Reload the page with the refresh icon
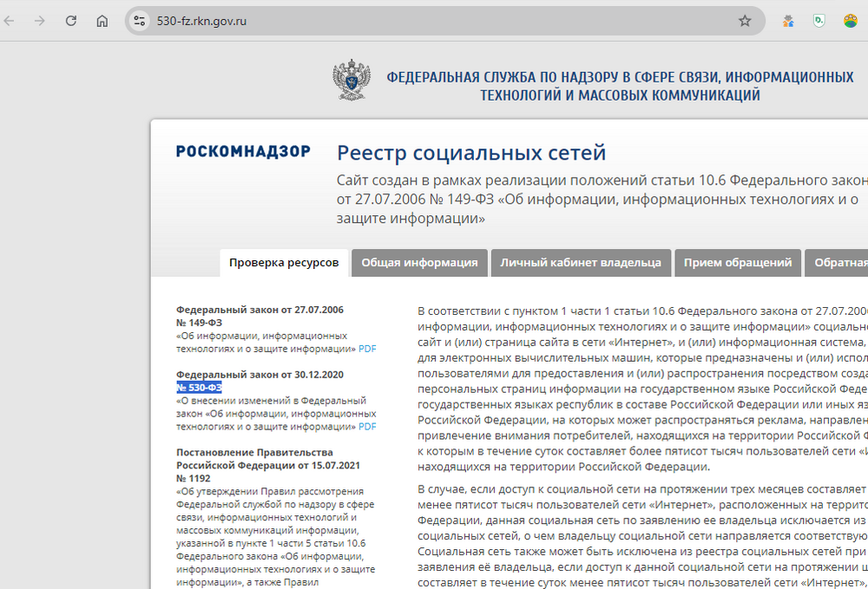The image size is (868, 589). [71, 21]
